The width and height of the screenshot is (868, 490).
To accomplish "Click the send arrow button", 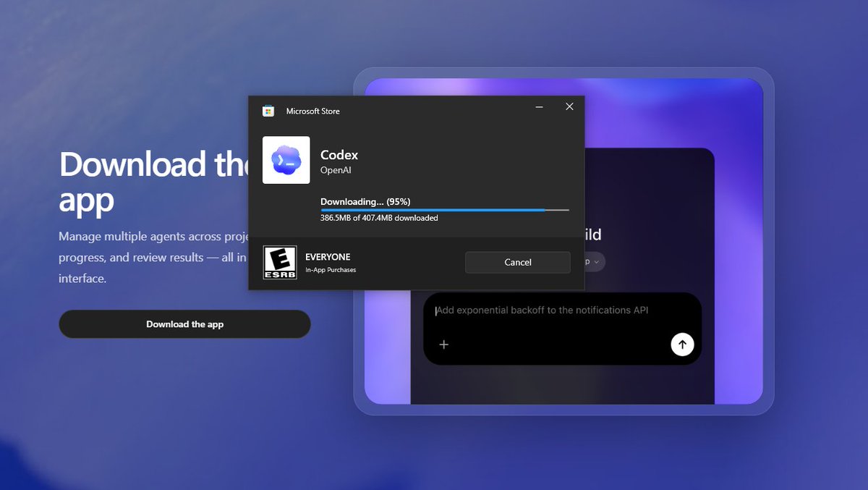I will [x=682, y=345].
